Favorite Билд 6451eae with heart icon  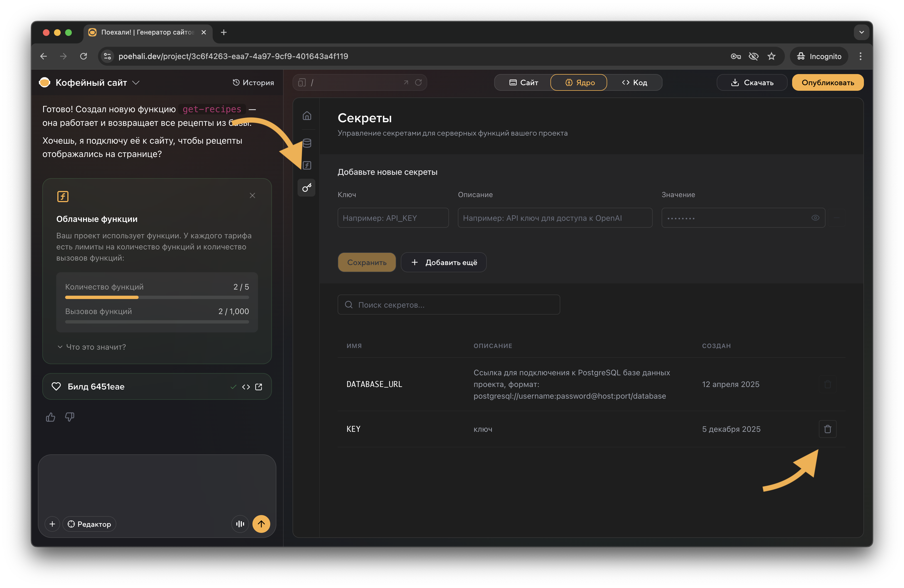[x=56, y=387]
